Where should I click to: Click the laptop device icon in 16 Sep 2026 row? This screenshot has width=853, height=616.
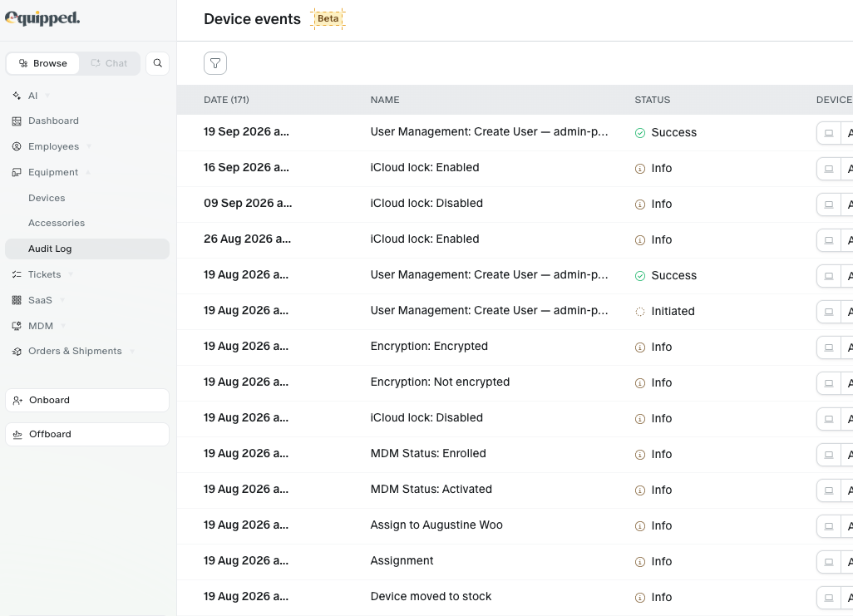click(x=829, y=169)
